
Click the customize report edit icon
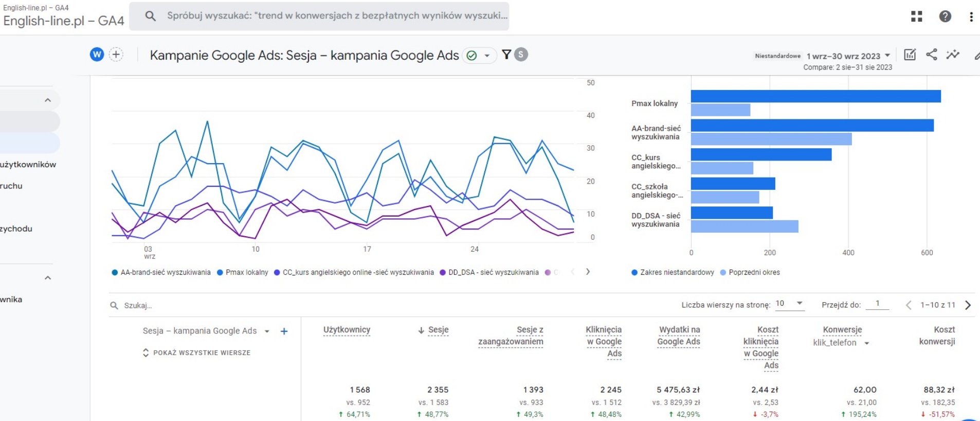[910, 55]
